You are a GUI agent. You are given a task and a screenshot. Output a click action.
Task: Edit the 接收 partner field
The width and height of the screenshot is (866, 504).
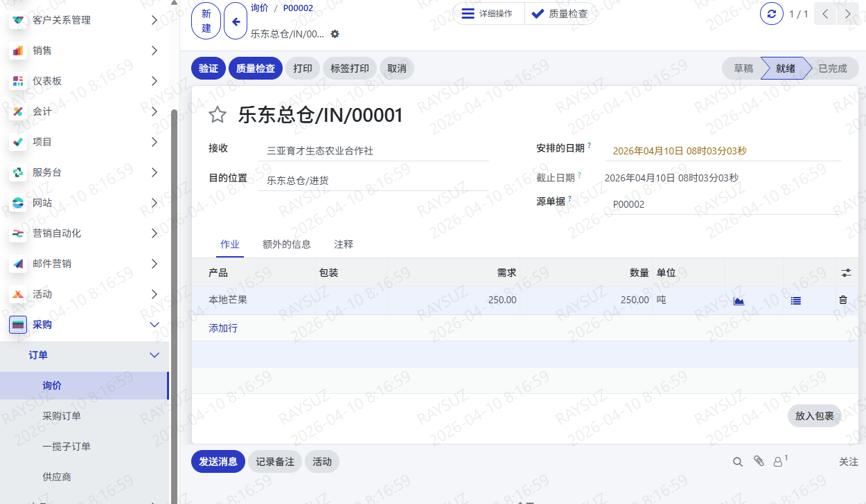click(x=374, y=150)
